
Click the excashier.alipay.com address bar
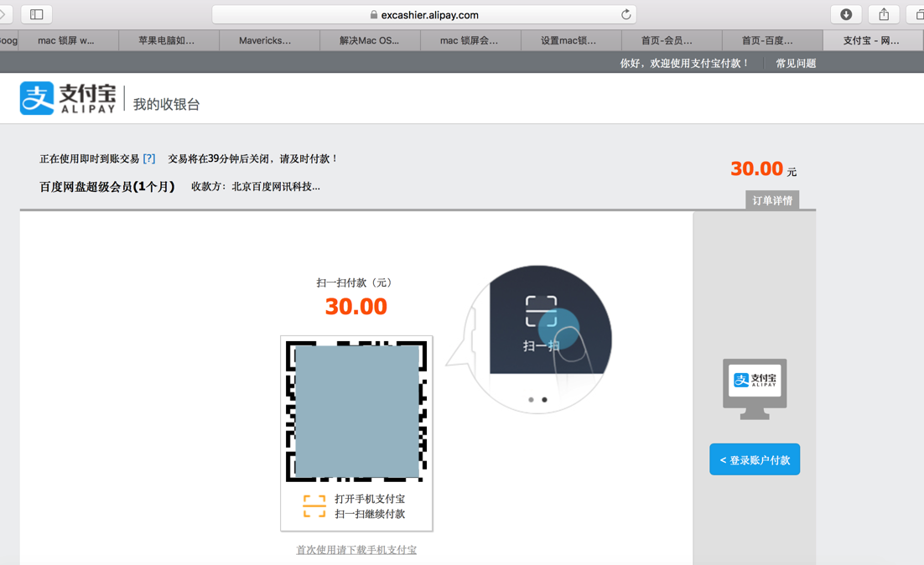point(424,14)
